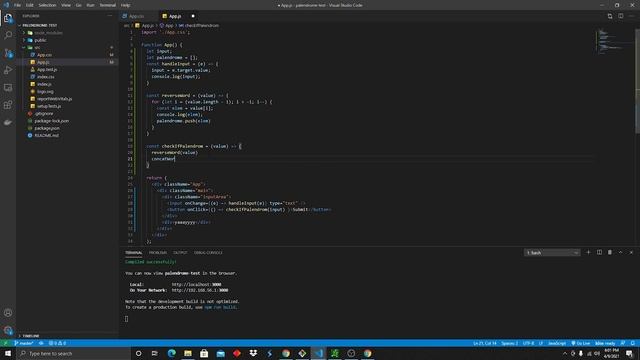Maximize the terminal panel size
Viewport: 640px width, 360px height.
tap(620, 252)
